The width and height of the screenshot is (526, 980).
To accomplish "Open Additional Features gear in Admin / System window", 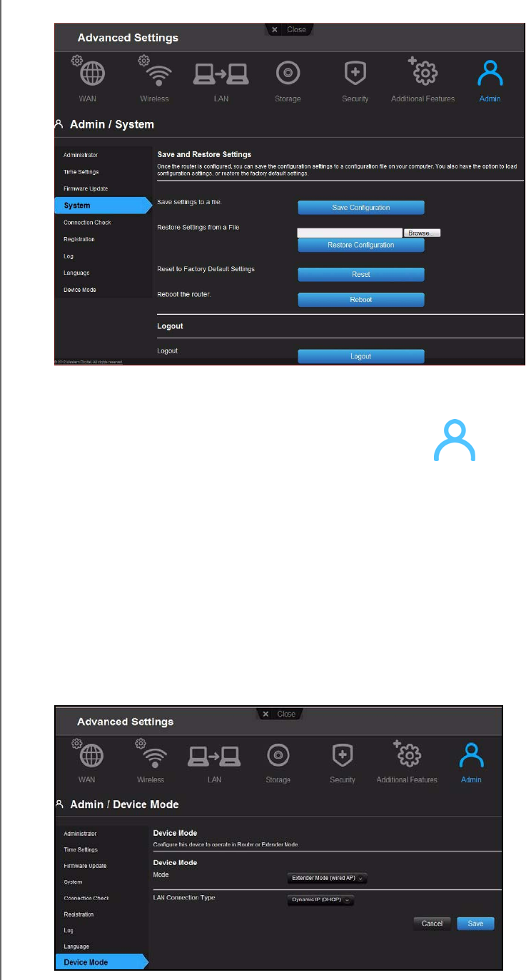I will (x=423, y=71).
